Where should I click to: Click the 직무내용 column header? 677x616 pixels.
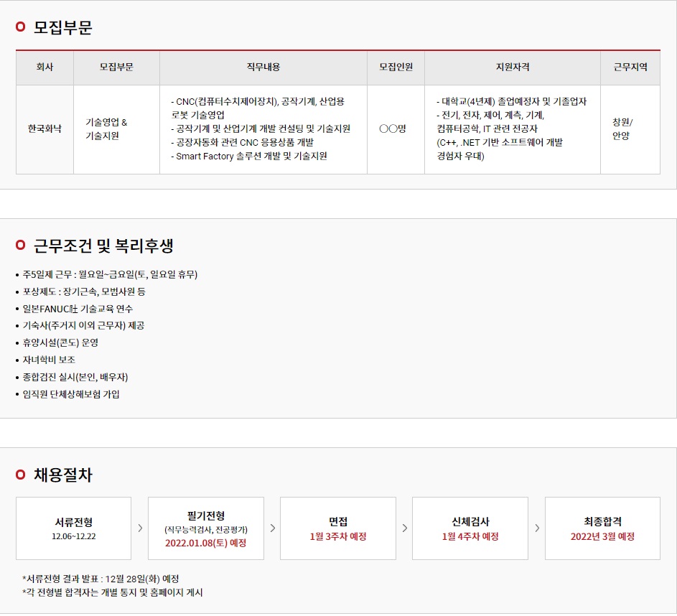263,67
